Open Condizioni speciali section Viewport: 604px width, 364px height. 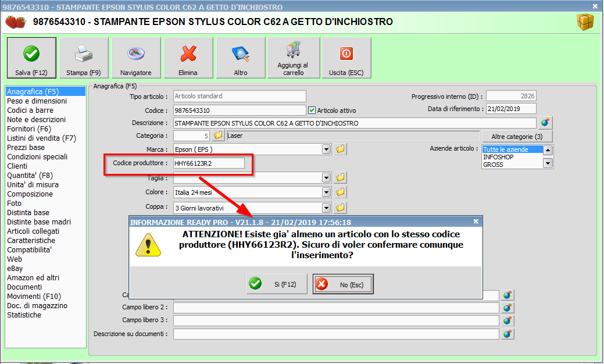[x=37, y=157]
